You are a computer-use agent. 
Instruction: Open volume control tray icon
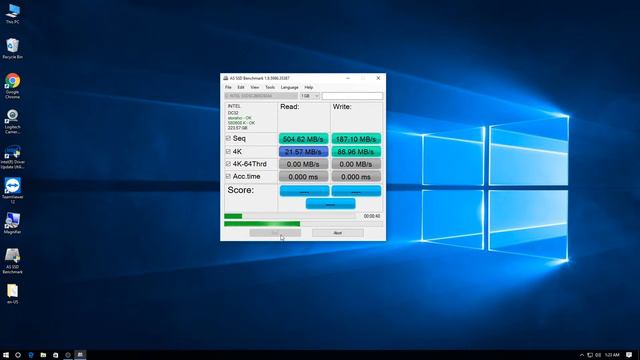tap(598, 355)
